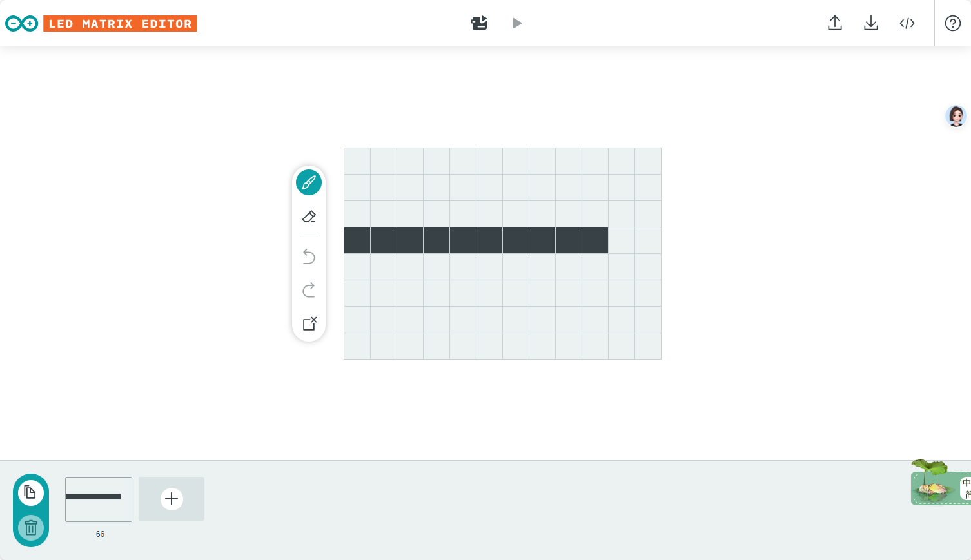Open the export code icon
Viewport: 971px width, 560px height.
[907, 23]
